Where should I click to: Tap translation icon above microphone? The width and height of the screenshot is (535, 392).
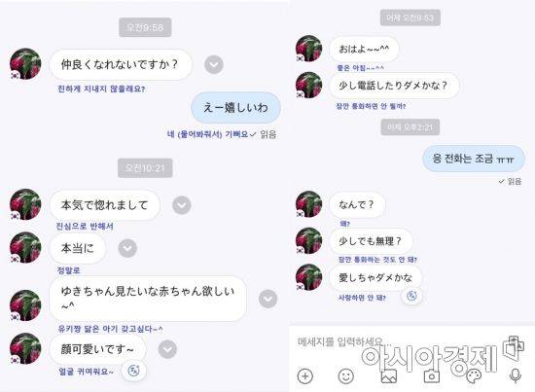514,346
